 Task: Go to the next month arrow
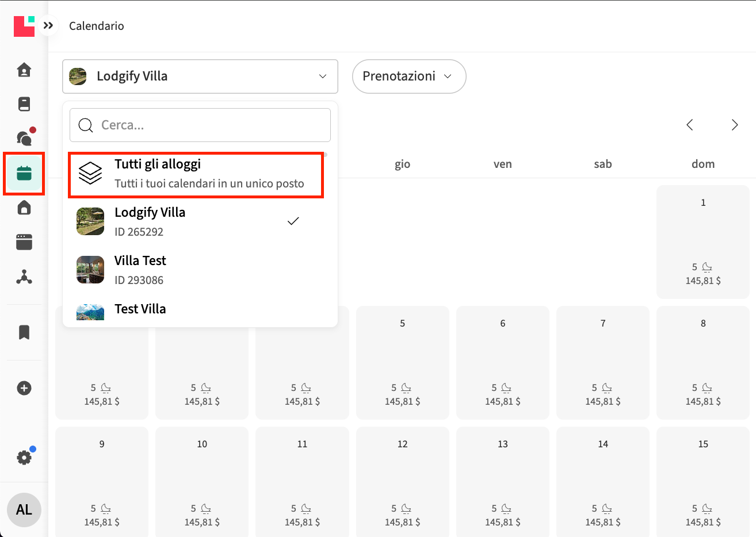point(734,125)
